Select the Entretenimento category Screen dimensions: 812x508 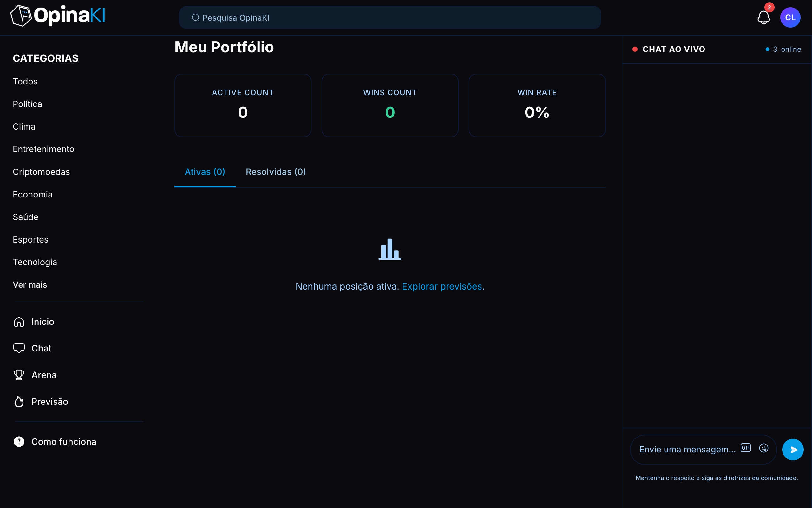[44, 149]
